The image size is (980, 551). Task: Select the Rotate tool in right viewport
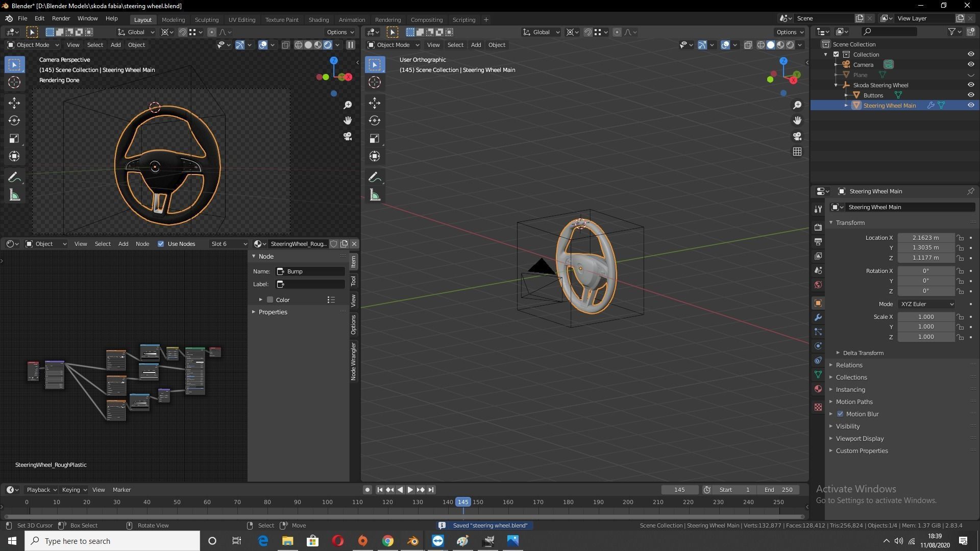click(x=375, y=121)
